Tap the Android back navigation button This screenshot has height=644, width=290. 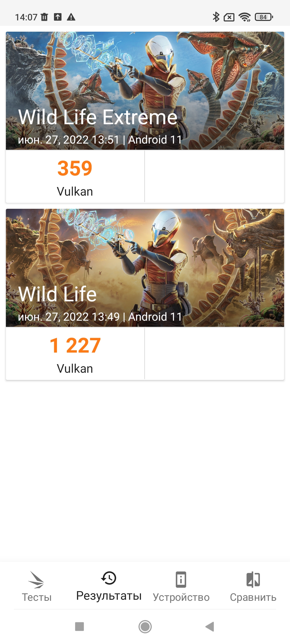209,627
